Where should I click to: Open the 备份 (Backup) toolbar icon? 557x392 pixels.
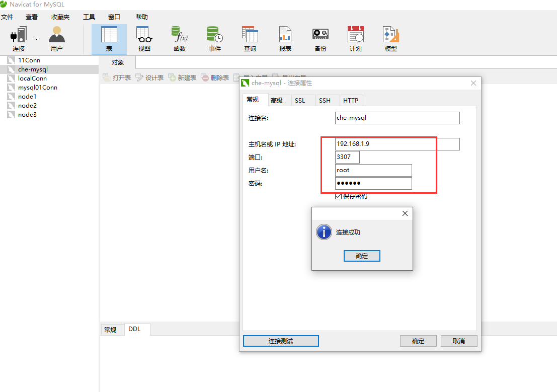tap(321, 39)
